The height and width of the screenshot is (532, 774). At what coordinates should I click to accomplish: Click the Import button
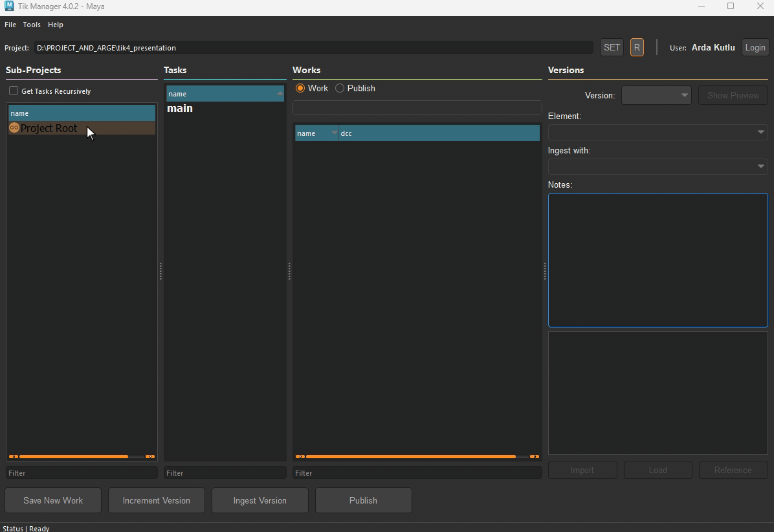tap(582, 471)
